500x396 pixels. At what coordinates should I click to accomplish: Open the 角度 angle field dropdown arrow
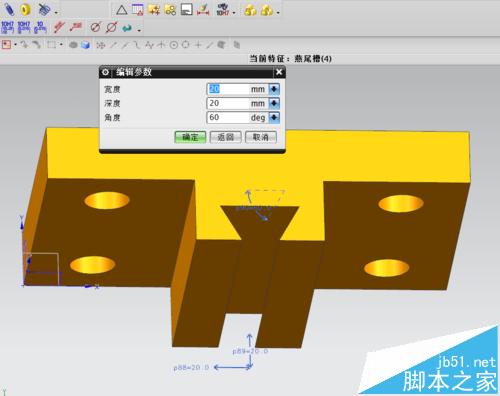(274, 117)
